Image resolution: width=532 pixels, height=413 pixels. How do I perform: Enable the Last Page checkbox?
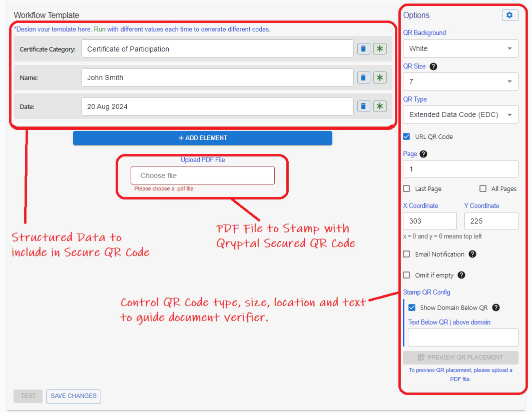click(x=407, y=188)
